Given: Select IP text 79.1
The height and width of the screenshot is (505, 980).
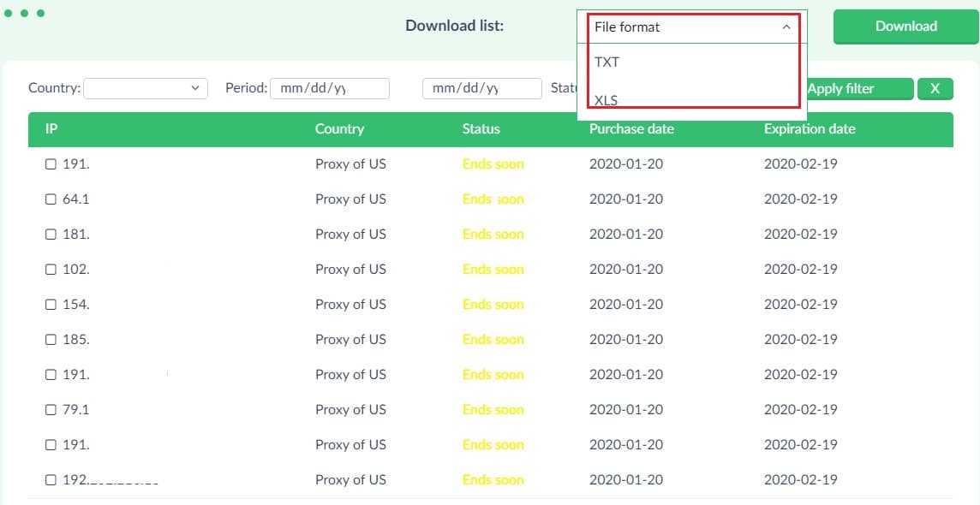Looking at the screenshot, I should click(75, 409).
